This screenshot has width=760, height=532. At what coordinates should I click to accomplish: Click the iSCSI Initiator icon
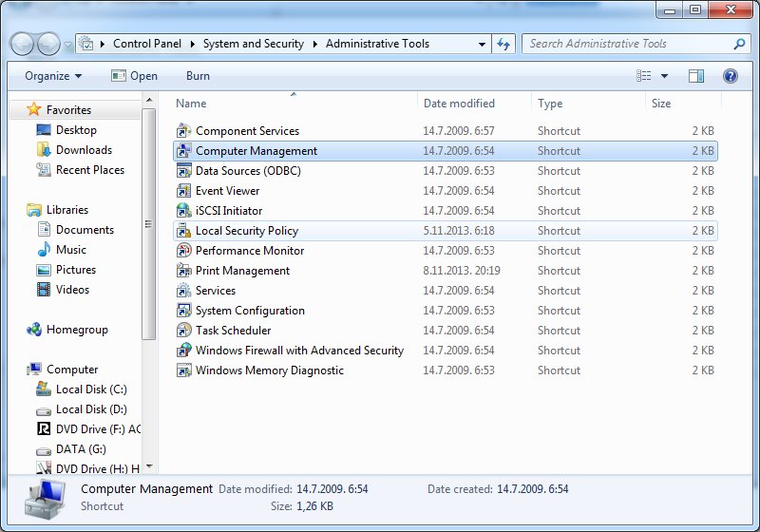click(184, 211)
